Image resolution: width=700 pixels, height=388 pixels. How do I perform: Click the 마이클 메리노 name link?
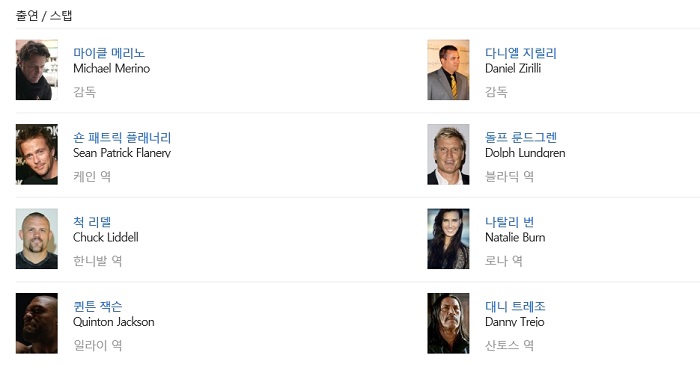[109, 53]
